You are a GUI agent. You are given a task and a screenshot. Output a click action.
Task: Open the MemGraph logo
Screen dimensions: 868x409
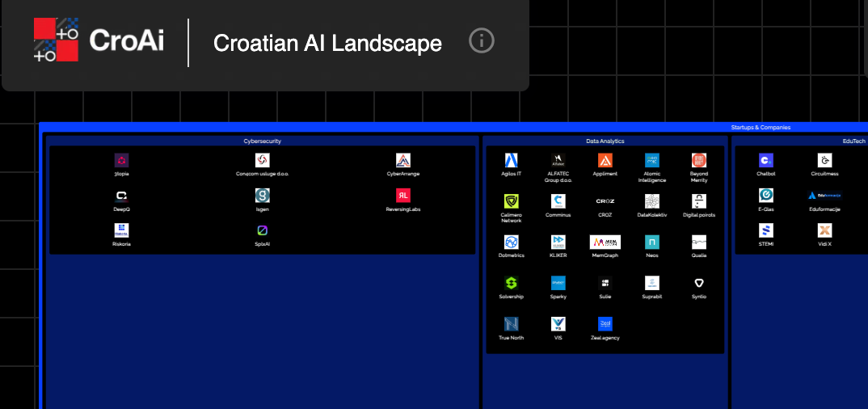click(605, 242)
